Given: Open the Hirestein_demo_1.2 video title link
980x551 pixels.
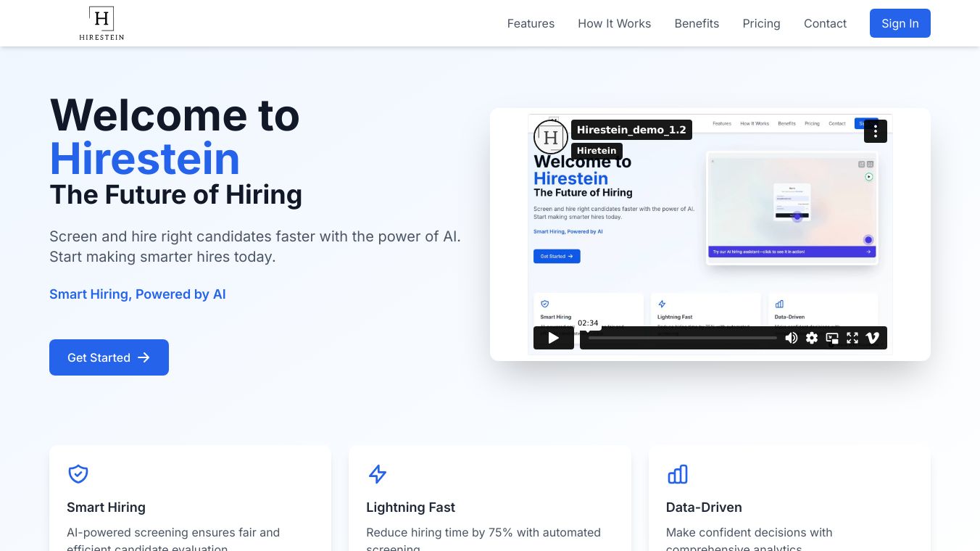Looking at the screenshot, I should tap(631, 130).
